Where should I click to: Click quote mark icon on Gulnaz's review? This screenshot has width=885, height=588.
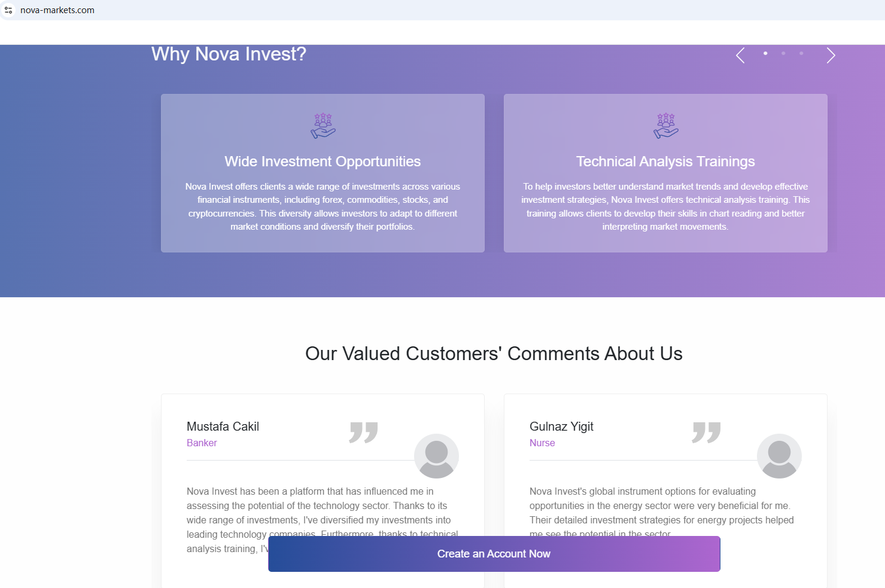pos(707,432)
